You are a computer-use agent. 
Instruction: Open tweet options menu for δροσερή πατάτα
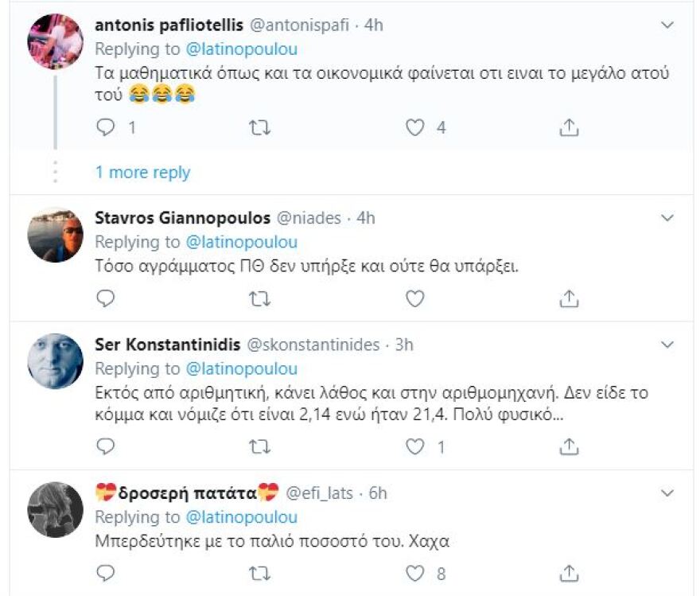point(667,492)
